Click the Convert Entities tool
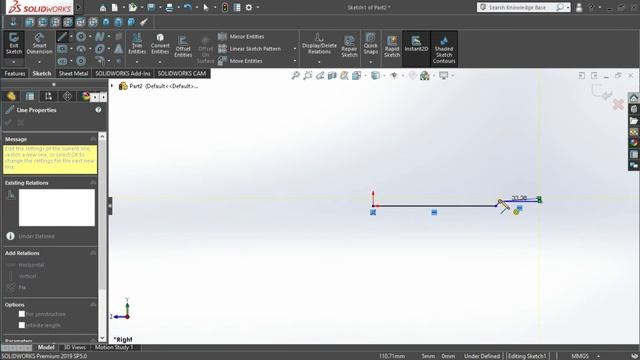 (x=160, y=44)
